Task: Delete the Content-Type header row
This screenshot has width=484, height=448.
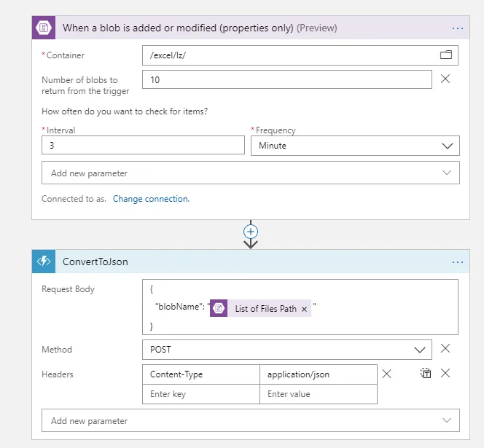Action: [x=387, y=374]
